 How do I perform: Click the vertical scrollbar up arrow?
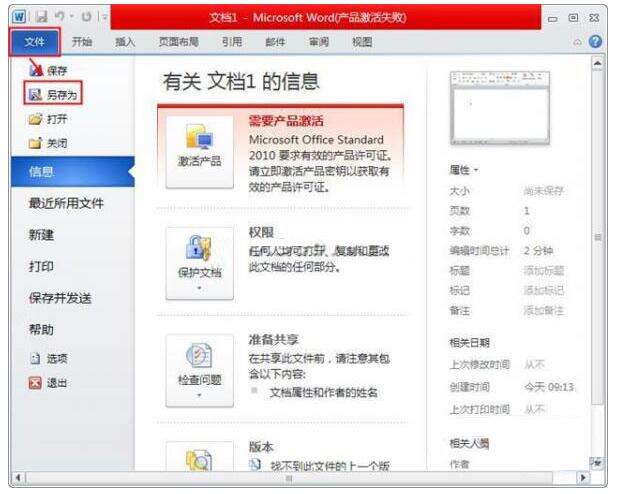(x=597, y=63)
